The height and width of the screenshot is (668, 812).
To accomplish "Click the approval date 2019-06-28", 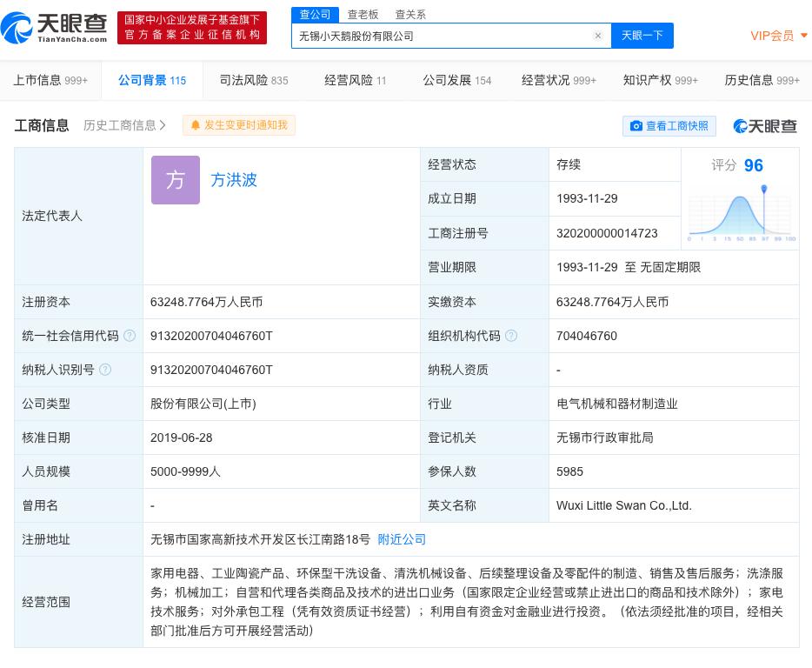I will pyautogui.click(x=181, y=438).
